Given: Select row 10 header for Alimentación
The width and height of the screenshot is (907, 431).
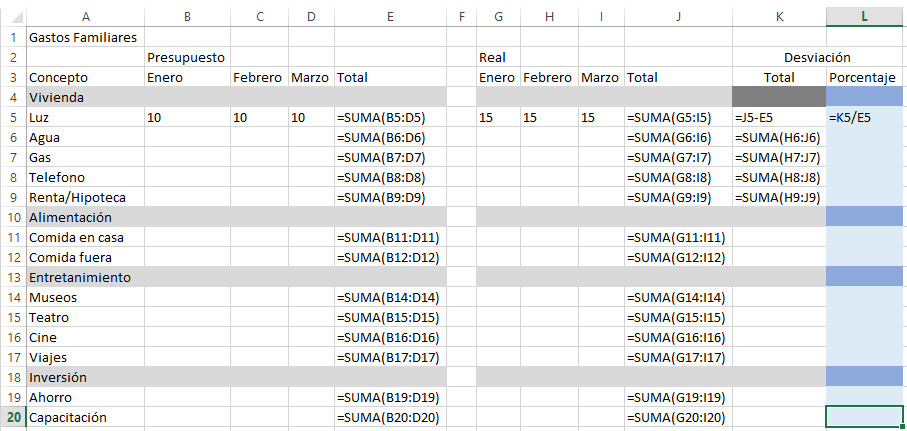Looking at the screenshot, I should (13, 218).
